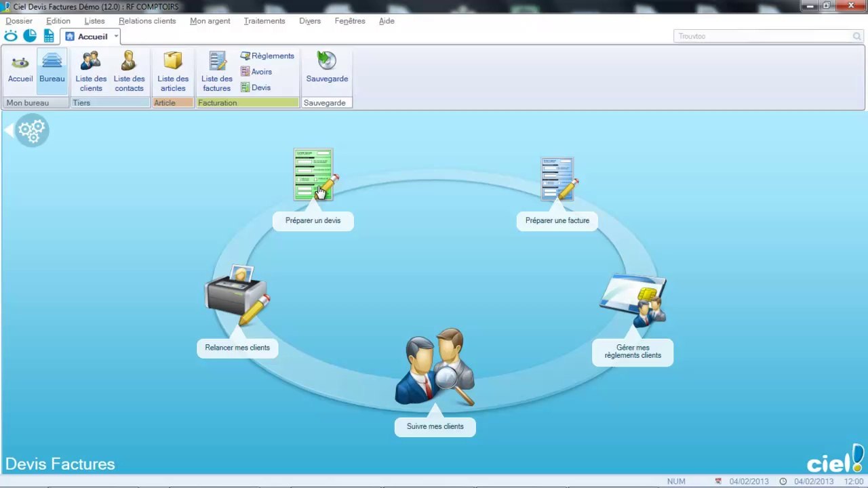Click the search magnifier in Trouvtoo box
Viewport: 868px width, 488px height.
pyautogui.click(x=857, y=36)
